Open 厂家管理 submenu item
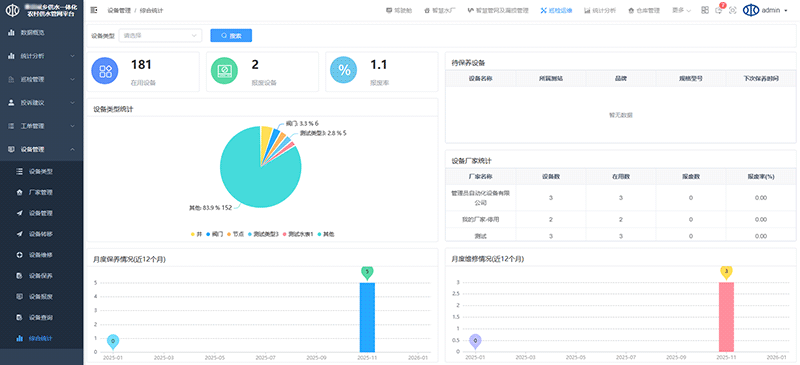The height and width of the screenshot is (365, 800). pos(41,192)
